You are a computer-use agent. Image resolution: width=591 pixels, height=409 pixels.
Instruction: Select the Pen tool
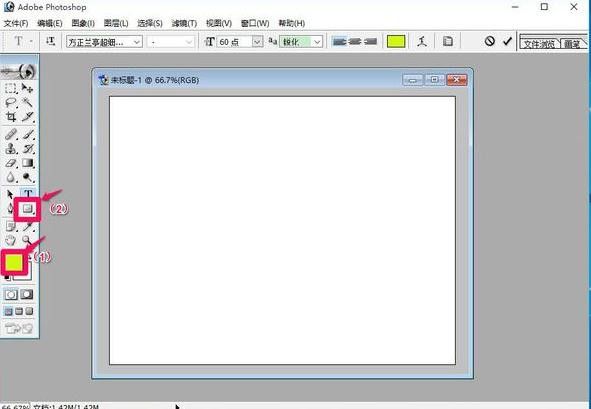[x=10, y=208]
